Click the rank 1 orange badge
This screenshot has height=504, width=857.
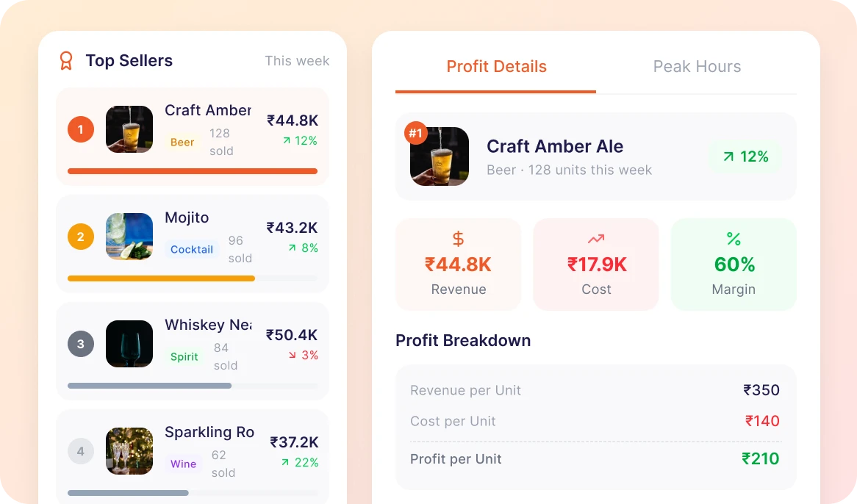click(x=81, y=130)
